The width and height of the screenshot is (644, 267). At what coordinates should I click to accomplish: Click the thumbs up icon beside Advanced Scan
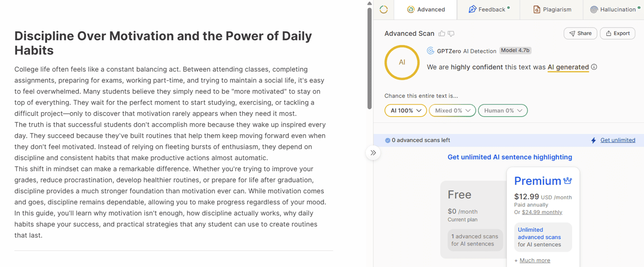point(442,34)
